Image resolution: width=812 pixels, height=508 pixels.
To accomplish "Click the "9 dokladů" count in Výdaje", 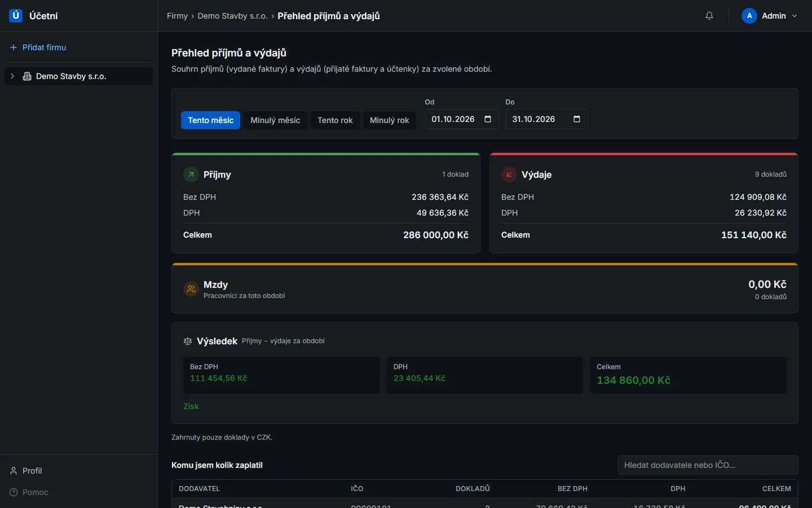I will [x=771, y=174].
